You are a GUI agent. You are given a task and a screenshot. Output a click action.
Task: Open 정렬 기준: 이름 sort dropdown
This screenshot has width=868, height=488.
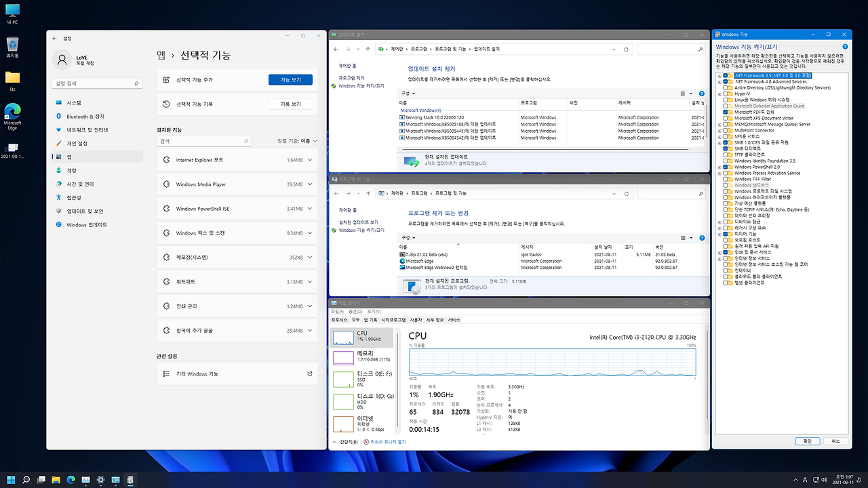(297, 141)
